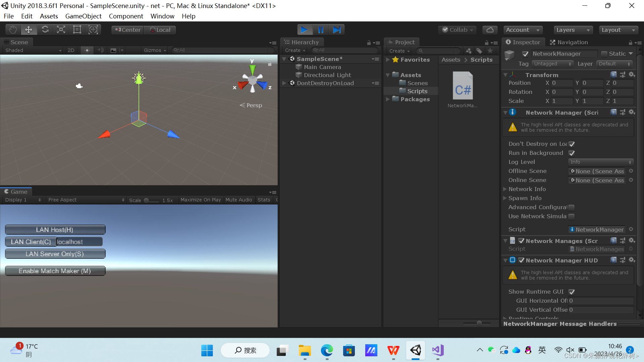Open cloud services icon
This screenshot has height=362, width=644.
(490, 30)
